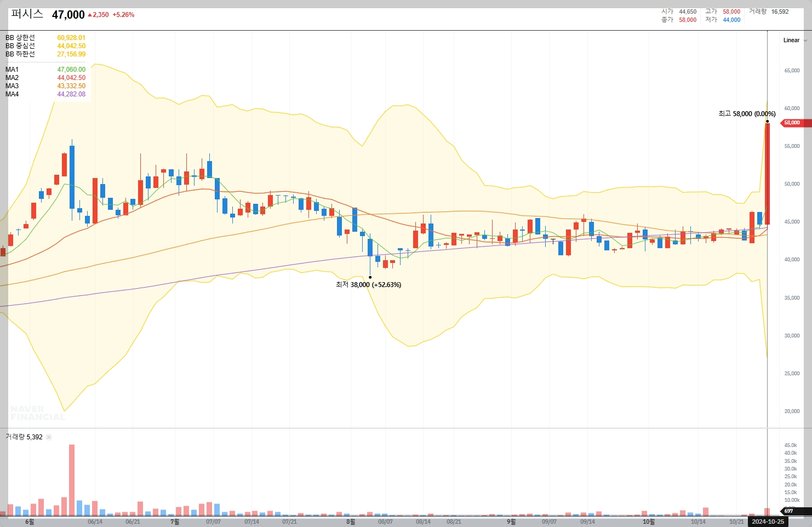Click the current price 47,000
Viewport: 812px width, 527px height.
[68, 15]
